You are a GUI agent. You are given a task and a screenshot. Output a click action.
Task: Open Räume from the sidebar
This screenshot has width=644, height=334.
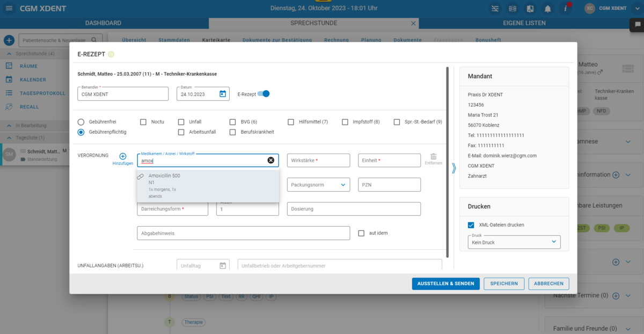tap(29, 66)
